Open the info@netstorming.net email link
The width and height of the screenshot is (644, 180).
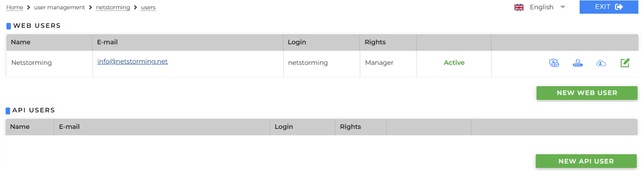[132, 61]
